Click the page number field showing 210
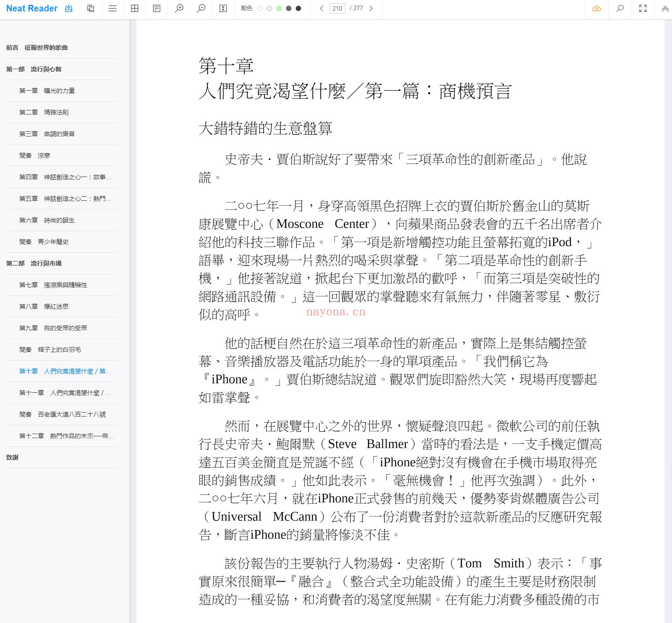672x623 pixels. pyautogui.click(x=338, y=8)
